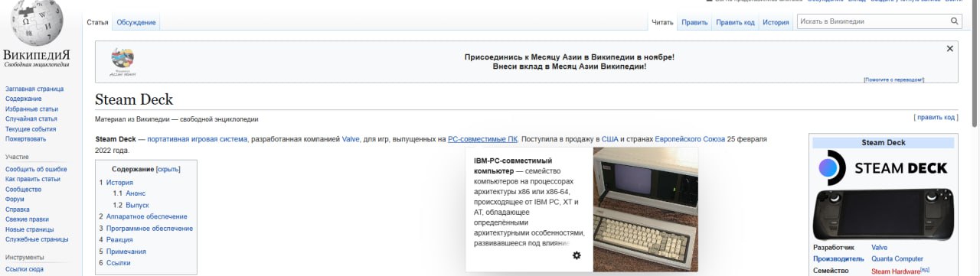Switch to the Статья tab
This screenshot has height=276, width=980.
(x=97, y=22)
